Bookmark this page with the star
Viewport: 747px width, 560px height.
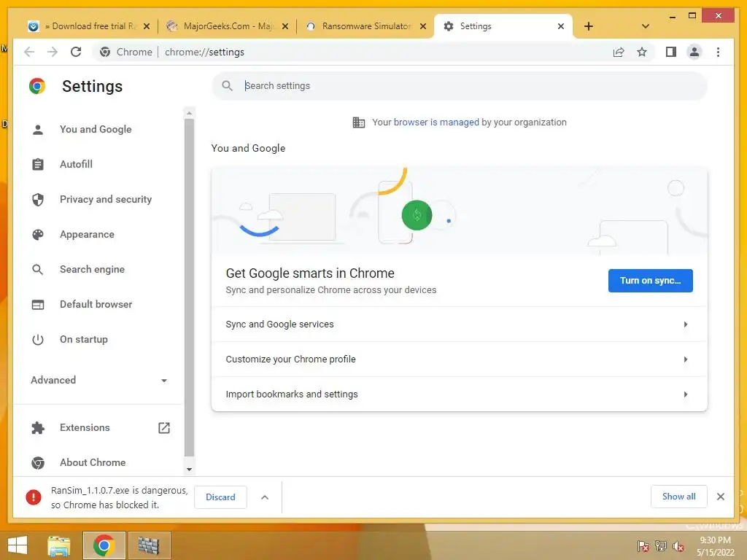[642, 52]
